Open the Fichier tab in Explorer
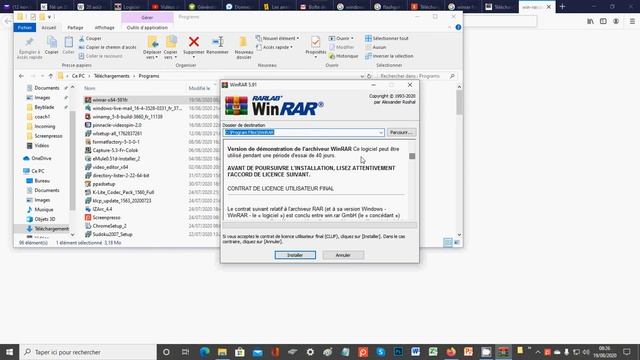 click(x=24, y=28)
